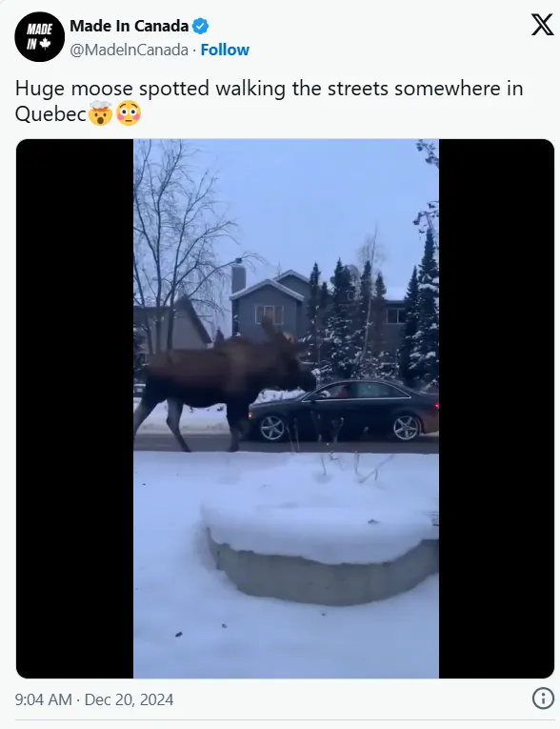
Task: Click the dark car in the video
Action: point(344,411)
